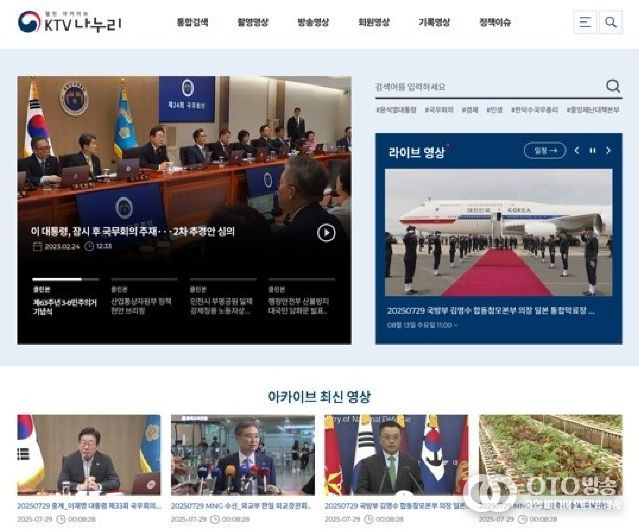Pause the live video carousel
The width and height of the screenshot is (639, 529).
click(592, 151)
